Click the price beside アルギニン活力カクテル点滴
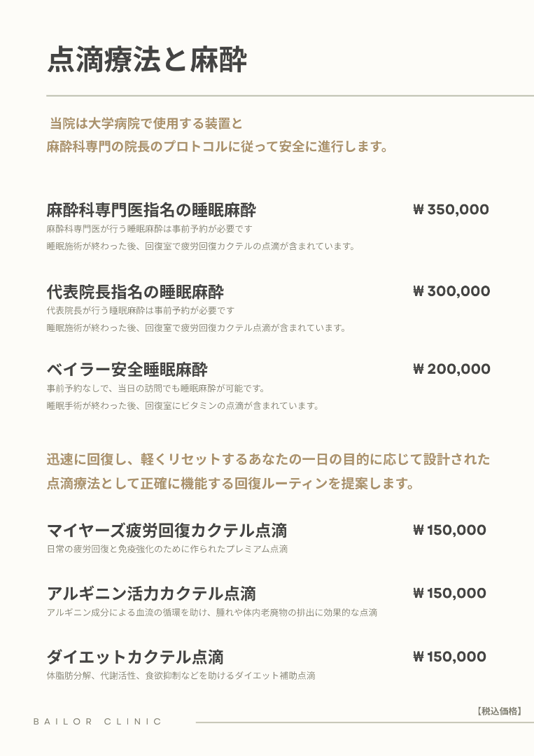Screen dimensions: 534x756 pyautogui.click(x=449, y=594)
